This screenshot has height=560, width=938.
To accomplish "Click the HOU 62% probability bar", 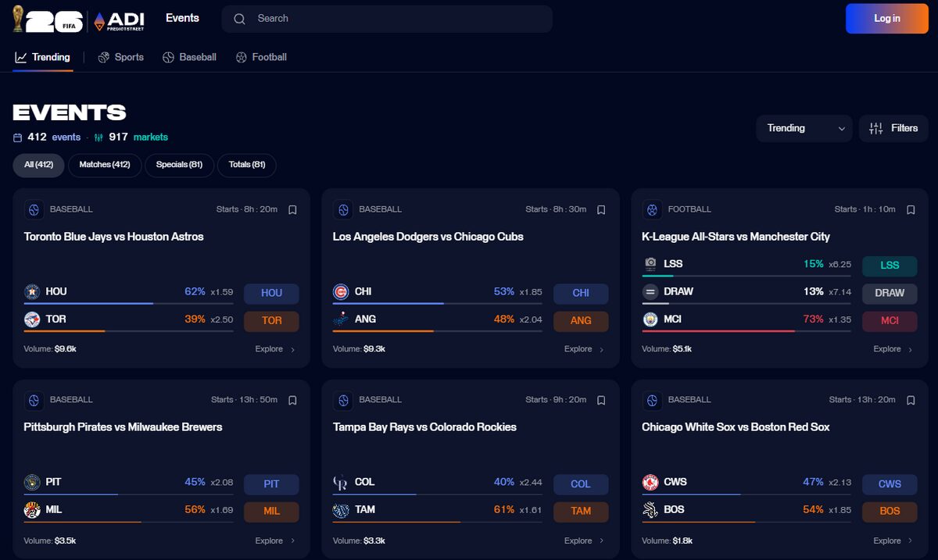I will pyautogui.click(x=129, y=303).
